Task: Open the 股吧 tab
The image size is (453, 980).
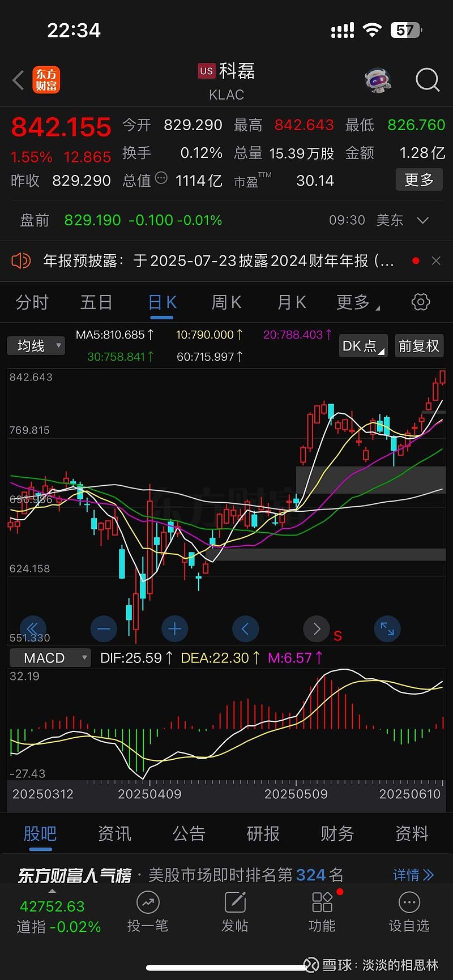Action: click(40, 833)
